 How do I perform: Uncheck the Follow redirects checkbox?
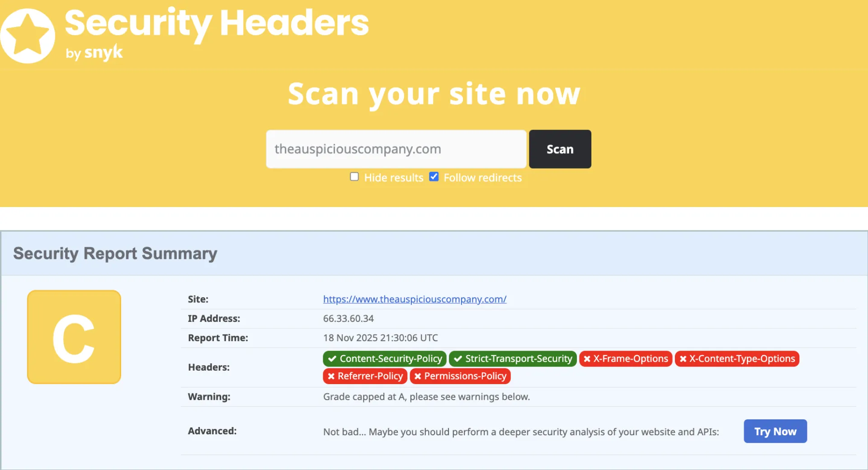(x=434, y=177)
